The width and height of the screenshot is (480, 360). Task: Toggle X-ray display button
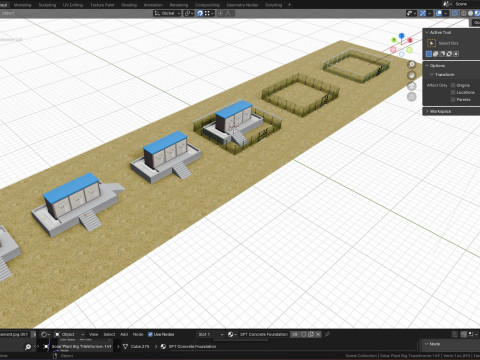click(x=455, y=13)
